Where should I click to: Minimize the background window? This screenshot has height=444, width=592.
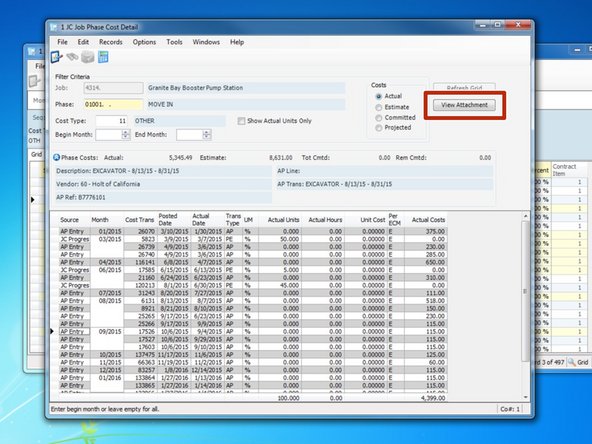coord(577,50)
